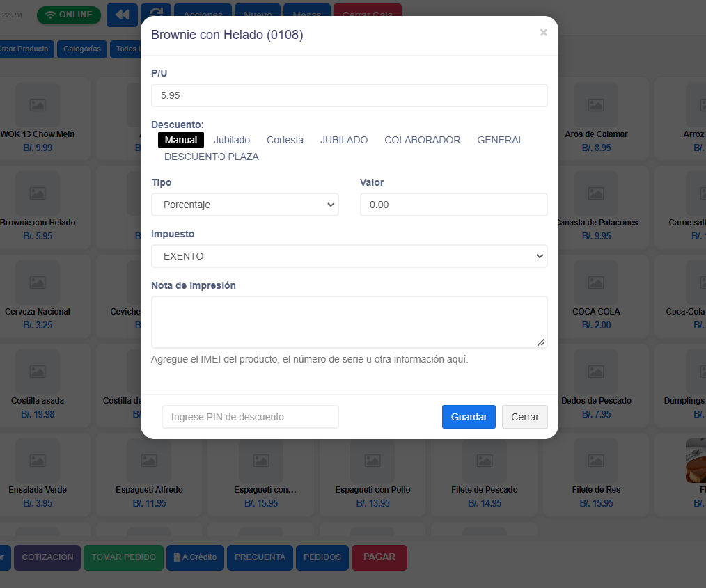This screenshot has height=588, width=706.
Task: Choose the lowercase Jubilado discount option
Action: [x=232, y=140]
